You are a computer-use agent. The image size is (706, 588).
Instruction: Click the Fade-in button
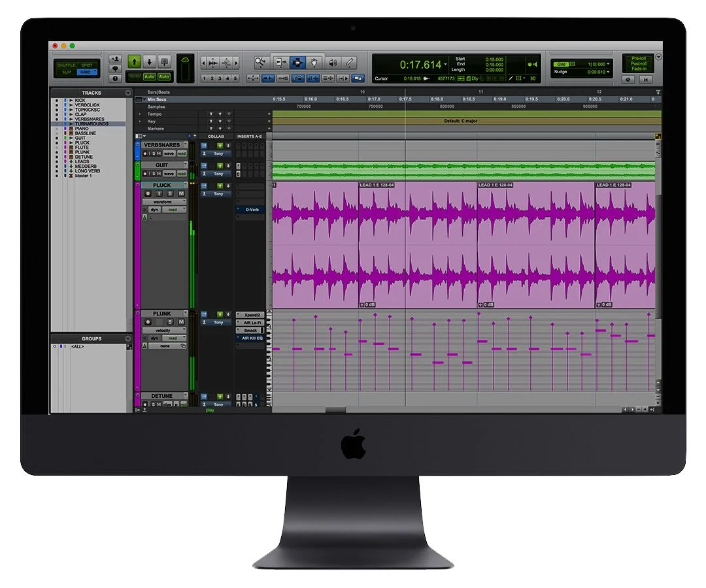639,69
